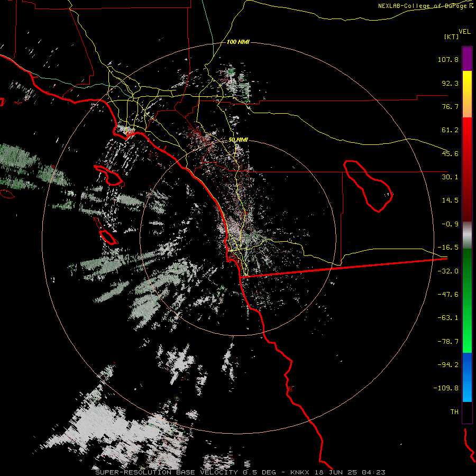This screenshot has width=476, height=476.
Task: Select the 45.6 velocity scale value
Action: tap(450, 153)
